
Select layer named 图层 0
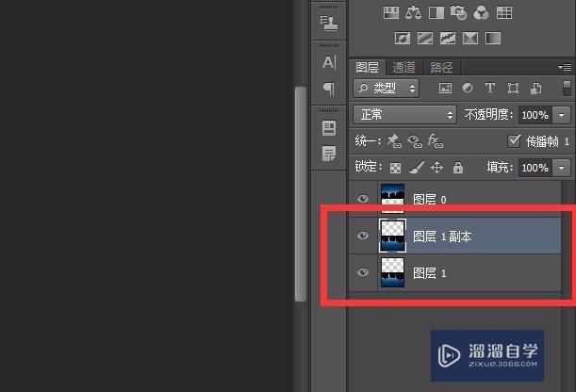(454, 199)
